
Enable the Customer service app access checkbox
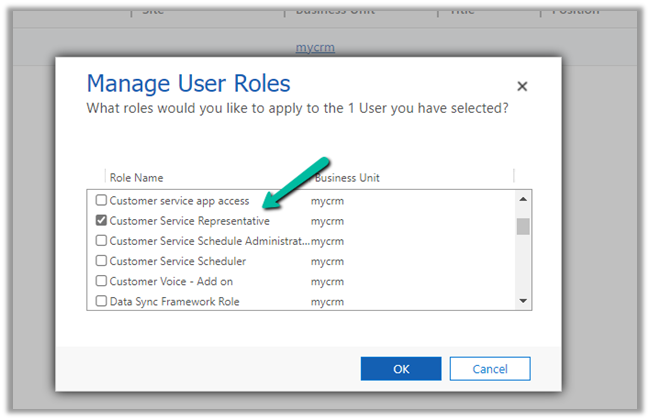pyautogui.click(x=101, y=201)
